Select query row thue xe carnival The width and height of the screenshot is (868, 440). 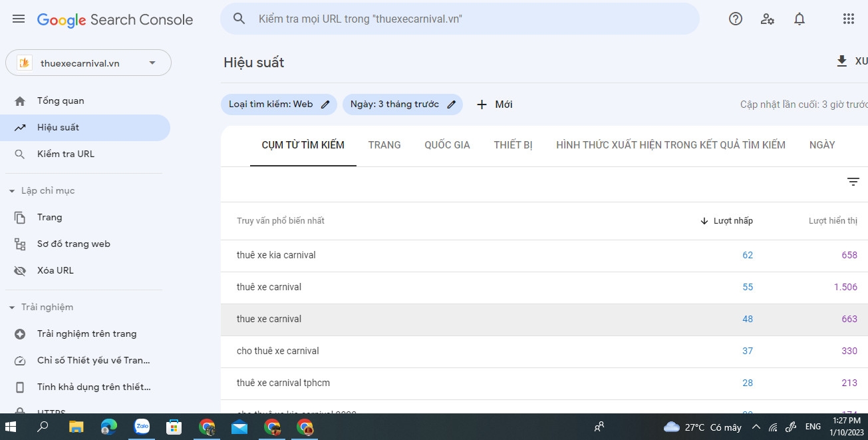click(544, 320)
